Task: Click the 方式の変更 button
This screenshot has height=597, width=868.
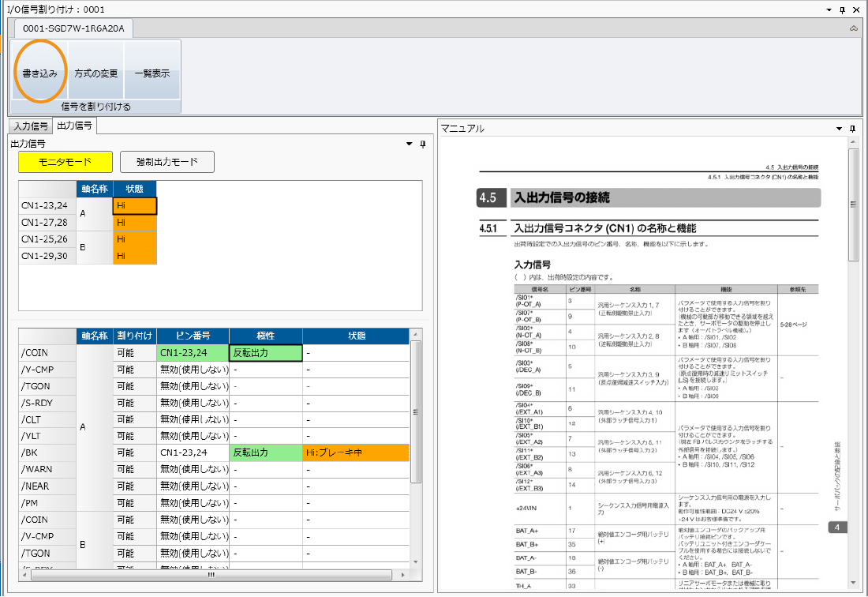Action: pyautogui.click(x=95, y=73)
